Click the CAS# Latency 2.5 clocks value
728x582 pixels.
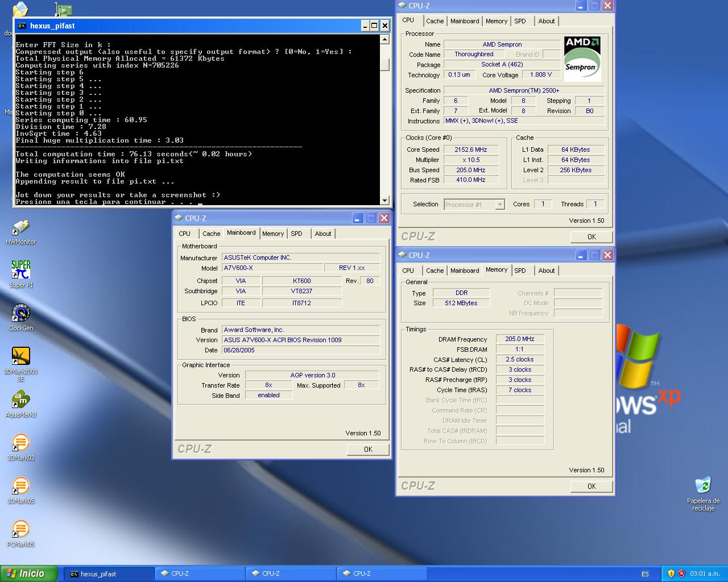[520, 359]
